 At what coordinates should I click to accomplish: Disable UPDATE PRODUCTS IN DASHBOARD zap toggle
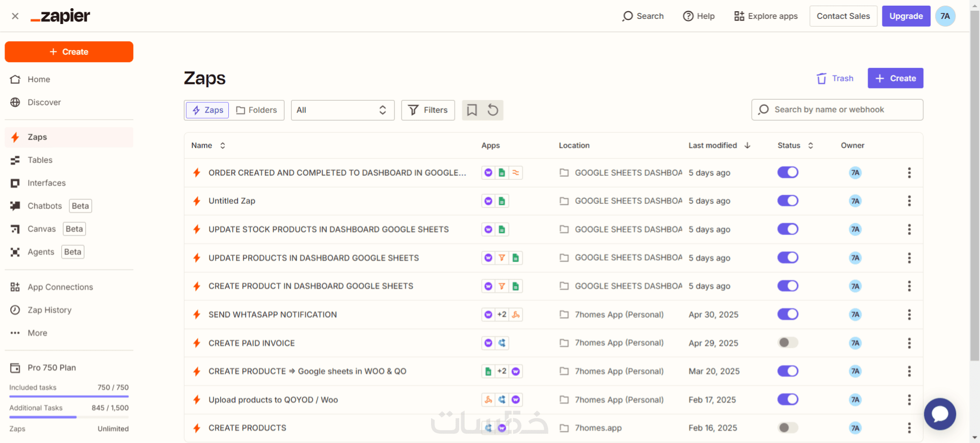[787, 258]
